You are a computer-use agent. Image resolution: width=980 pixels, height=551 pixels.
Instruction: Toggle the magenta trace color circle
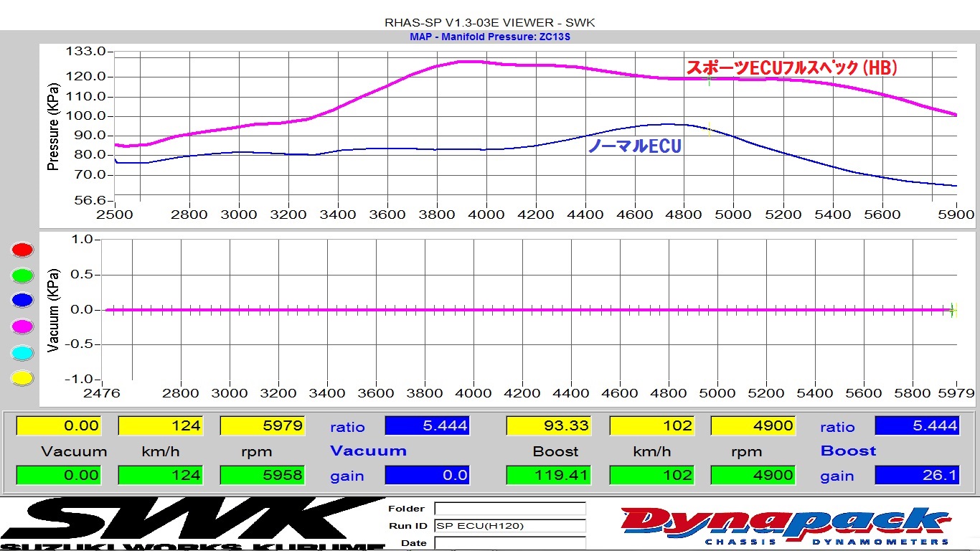tap(23, 327)
